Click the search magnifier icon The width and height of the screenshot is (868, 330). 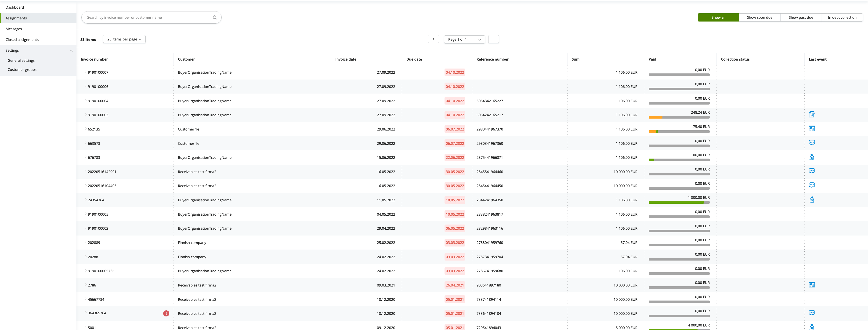click(x=215, y=17)
